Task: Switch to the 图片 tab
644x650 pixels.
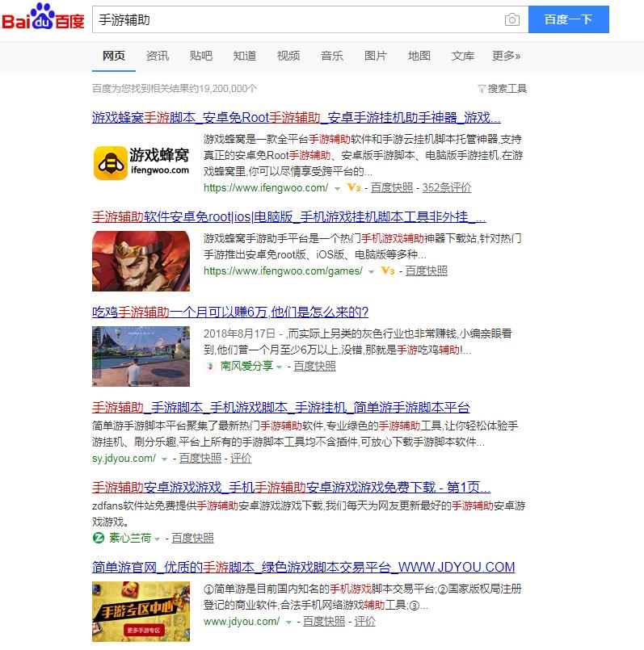Action: (376, 56)
